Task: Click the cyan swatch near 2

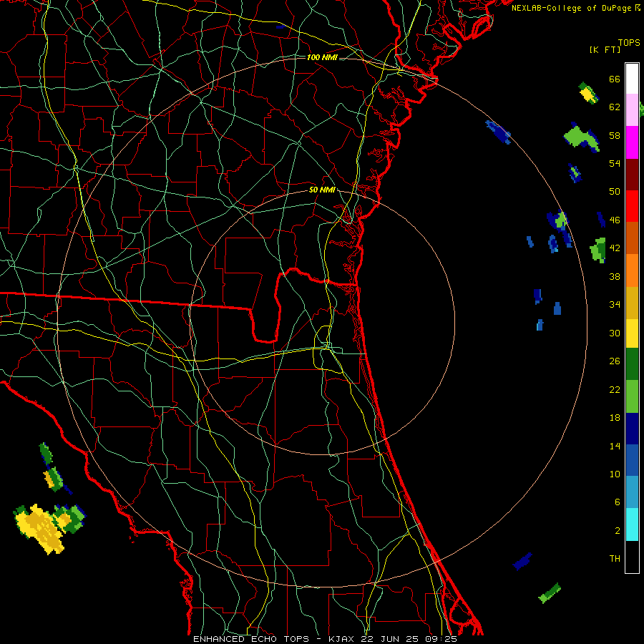Action: (632, 525)
